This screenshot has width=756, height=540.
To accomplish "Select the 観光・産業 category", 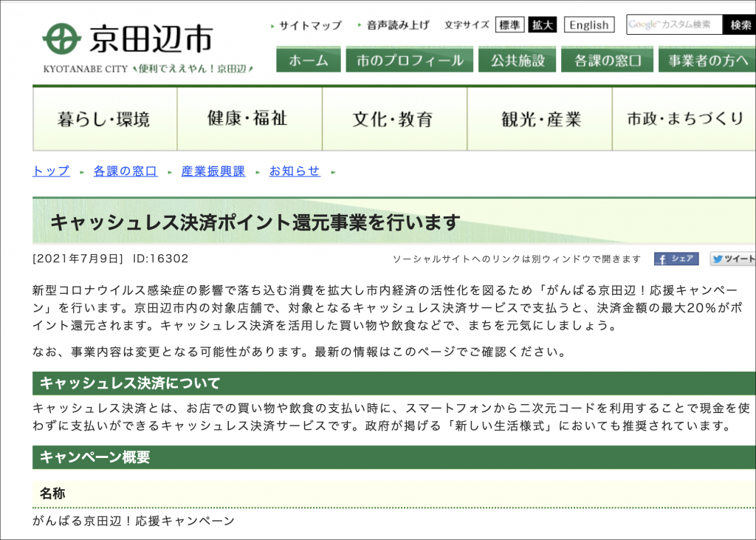I will coord(541,119).
